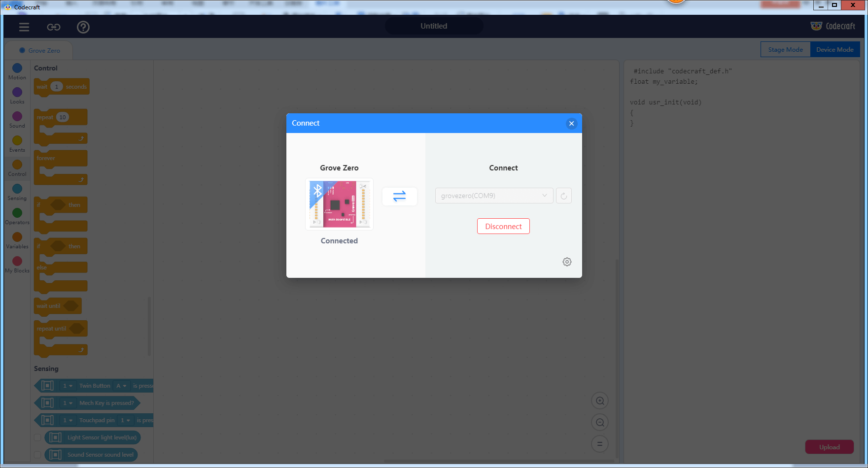
Task: Select the Grove Zero device tab
Action: click(x=39, y=50)
